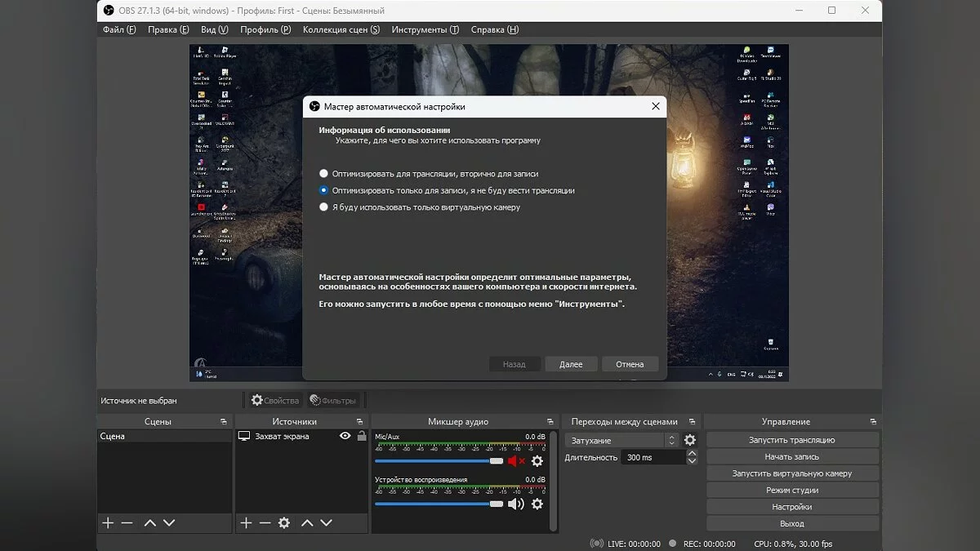Undock the Сцены panel
This screenshot has width=980, height=551.
tap(224, 422)
